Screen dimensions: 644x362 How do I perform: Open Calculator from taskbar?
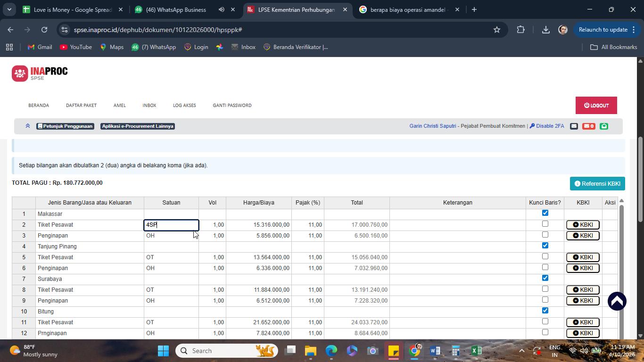[455, 351]
